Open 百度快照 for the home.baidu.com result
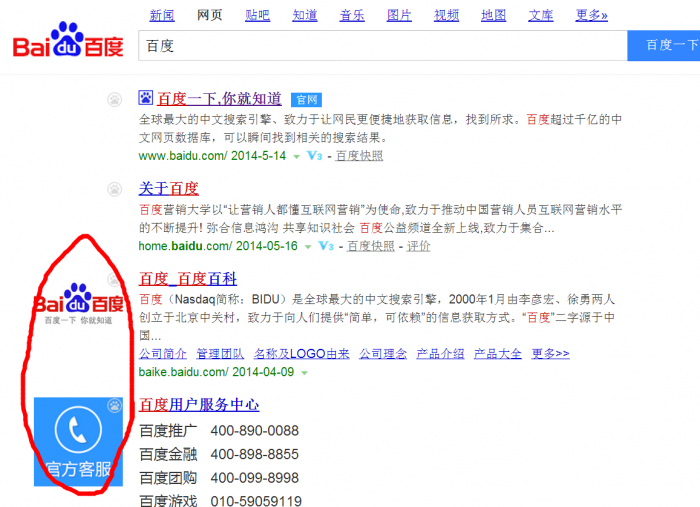 click(x=371, y=246)
